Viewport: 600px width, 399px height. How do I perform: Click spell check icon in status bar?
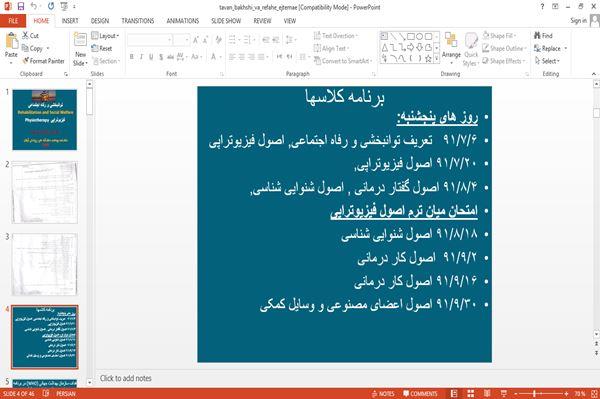coord(46,393)
